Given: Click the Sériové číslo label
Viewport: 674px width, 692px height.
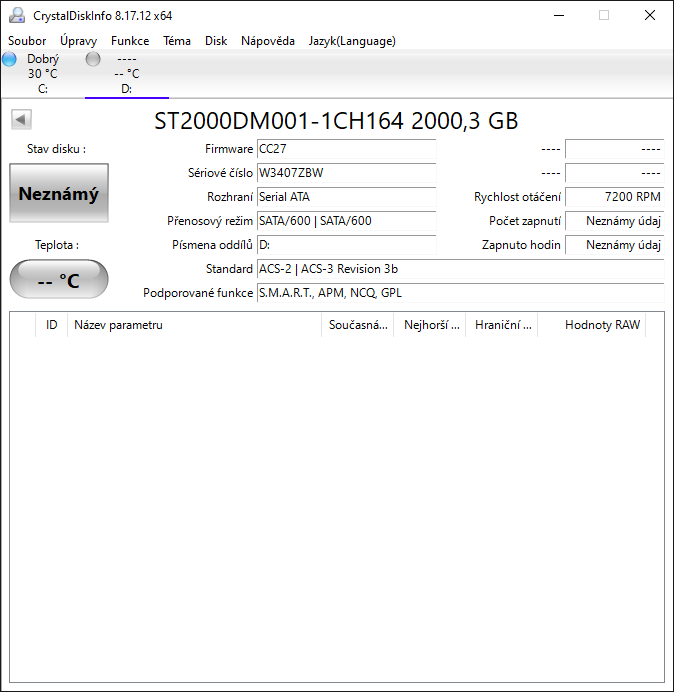Looking at the screenshot, I should click(220, 173).
